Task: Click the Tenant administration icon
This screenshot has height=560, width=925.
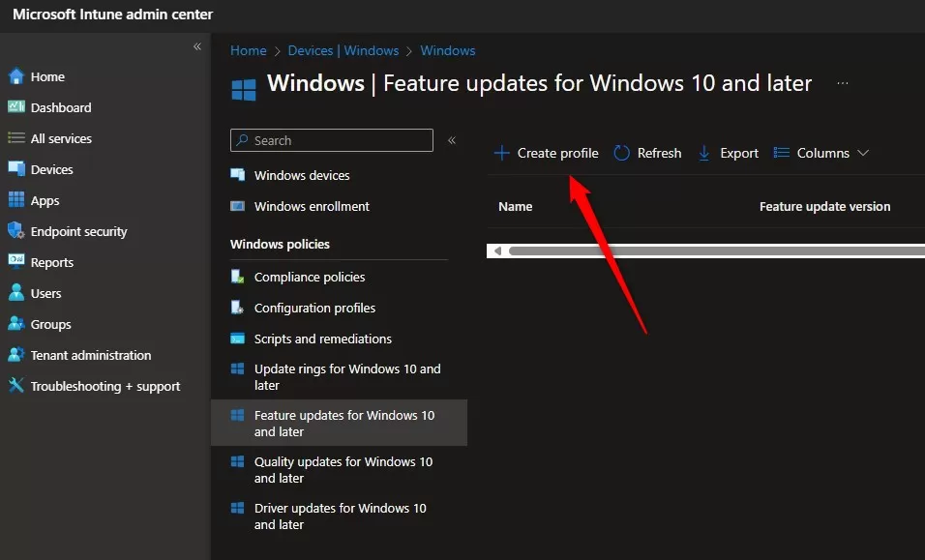Action: (x=16, y=354)
